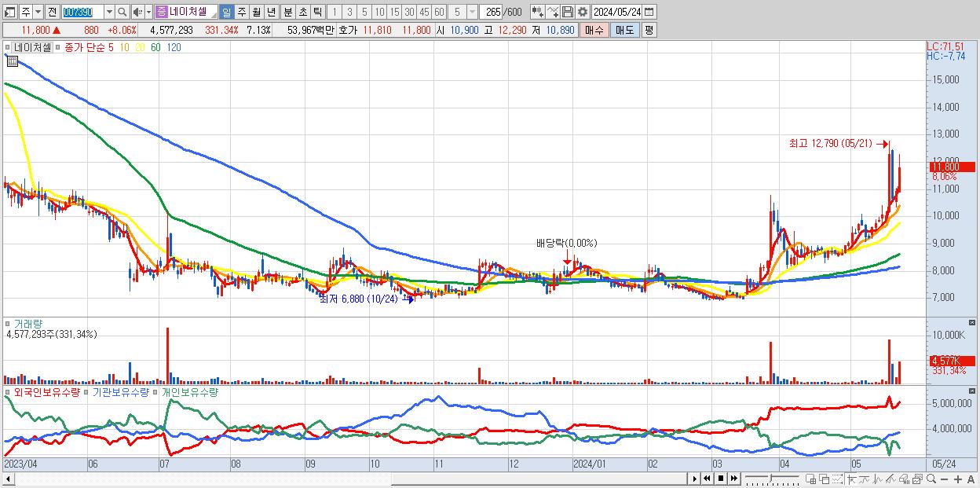
Task: Click the play button in bottom bar
Action: (x=695, y=479)
